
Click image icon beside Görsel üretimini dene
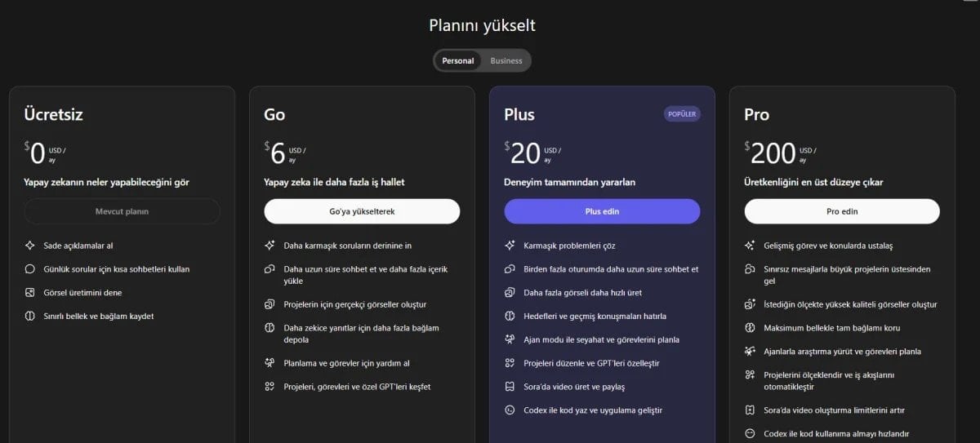[30, 292]
